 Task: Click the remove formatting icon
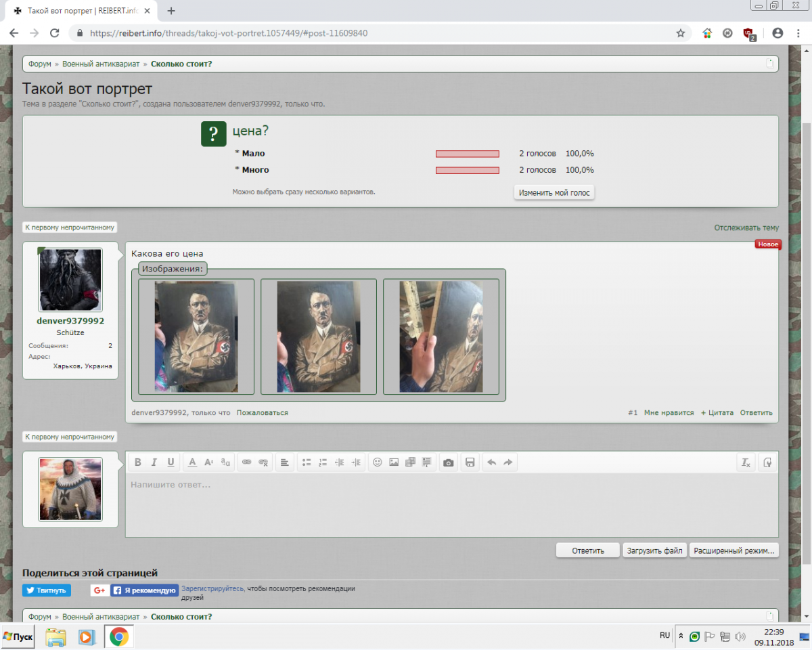tap(746, 462)
